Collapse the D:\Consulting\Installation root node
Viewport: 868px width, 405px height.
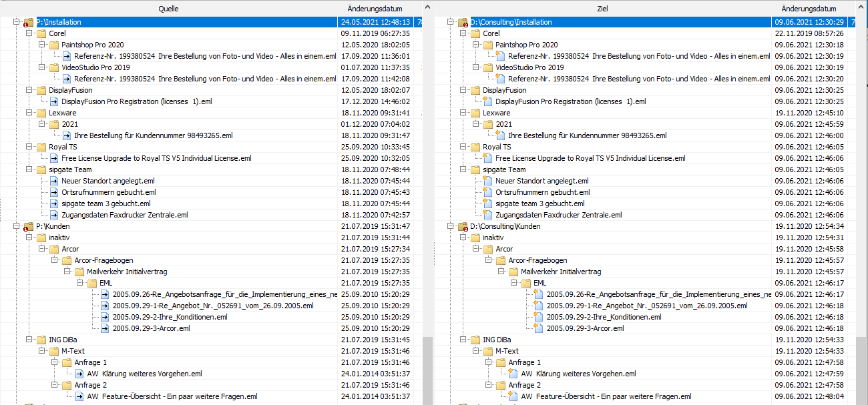click(x=450, y=23)
